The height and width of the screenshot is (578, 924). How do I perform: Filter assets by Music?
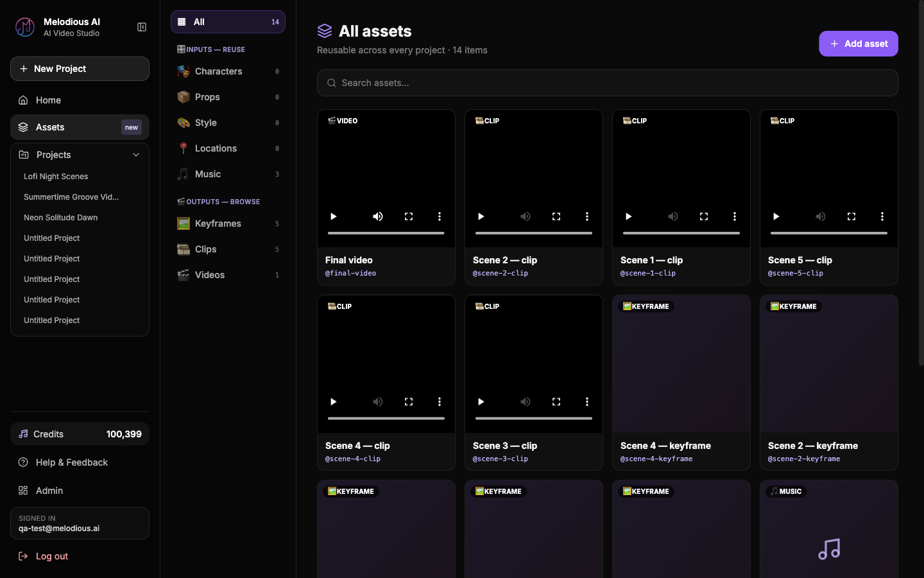[x=228, y=174]
